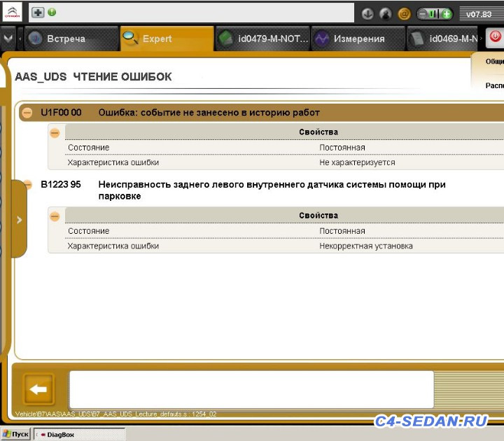This screenshot has width=504, height=441.
Task: Click the zoom-out minus icon in top bar
Action: 423,14
